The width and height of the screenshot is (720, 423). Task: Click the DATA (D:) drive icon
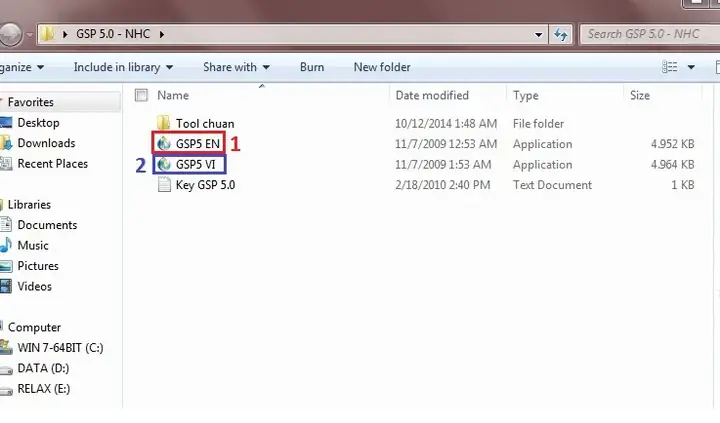tap(6, 369)
